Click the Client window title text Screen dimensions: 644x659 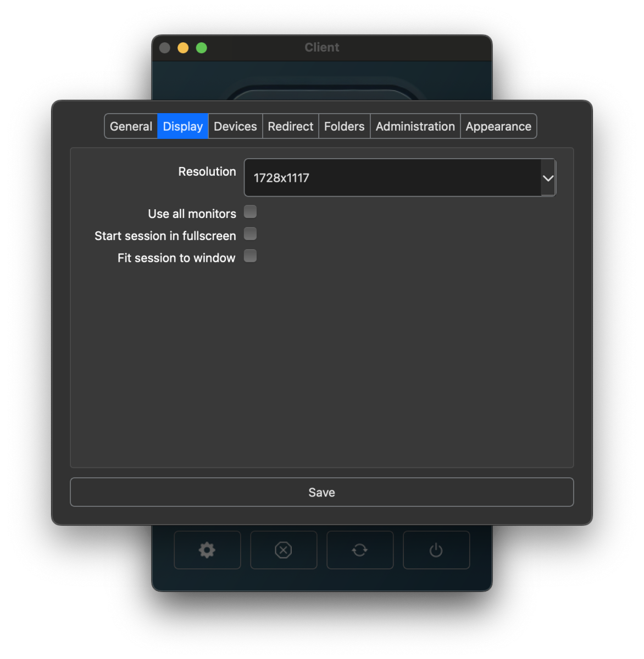[322, 47]
